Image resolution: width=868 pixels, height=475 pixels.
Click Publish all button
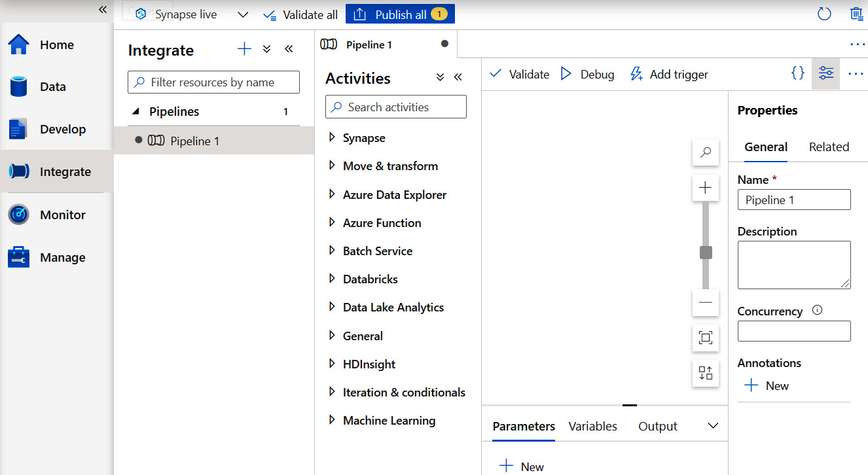click(x=400, y=14)
